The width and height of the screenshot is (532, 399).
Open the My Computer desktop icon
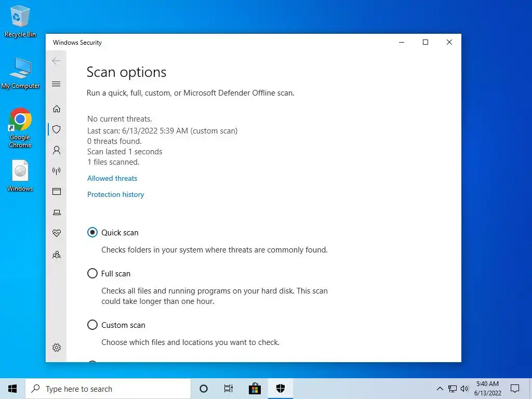(20, 73)
